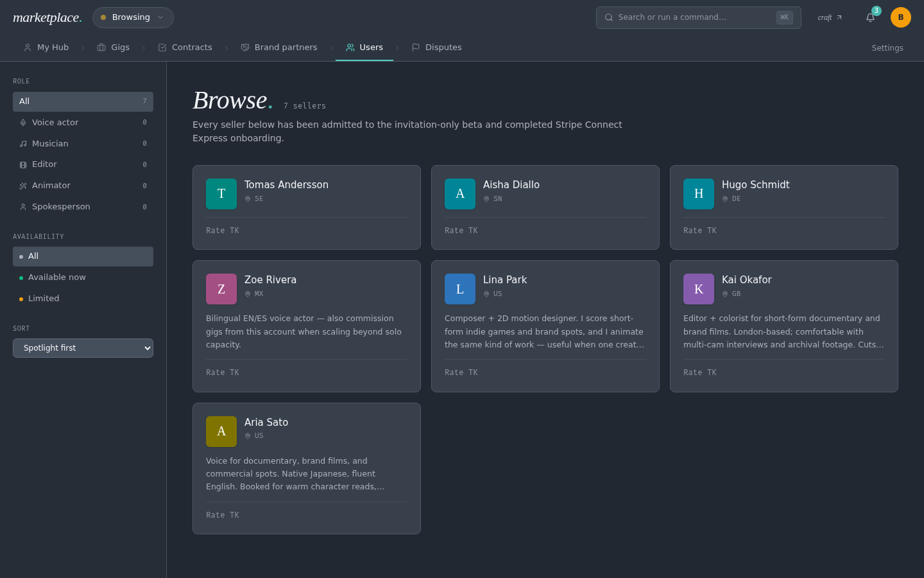Click the external arrow icon beside craft
The height and width of the screenshot is (578, 924).
point(839,17)
